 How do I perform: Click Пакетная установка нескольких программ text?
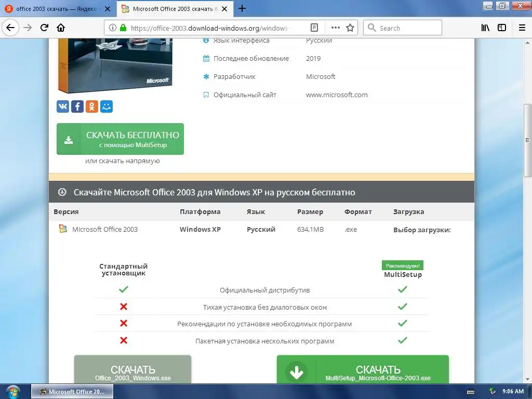click(x=264, y=341)
